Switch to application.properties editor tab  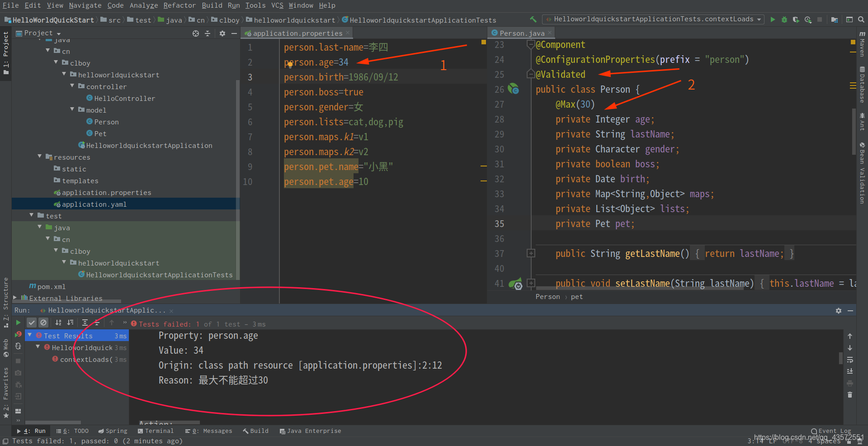tap(297, 33)
